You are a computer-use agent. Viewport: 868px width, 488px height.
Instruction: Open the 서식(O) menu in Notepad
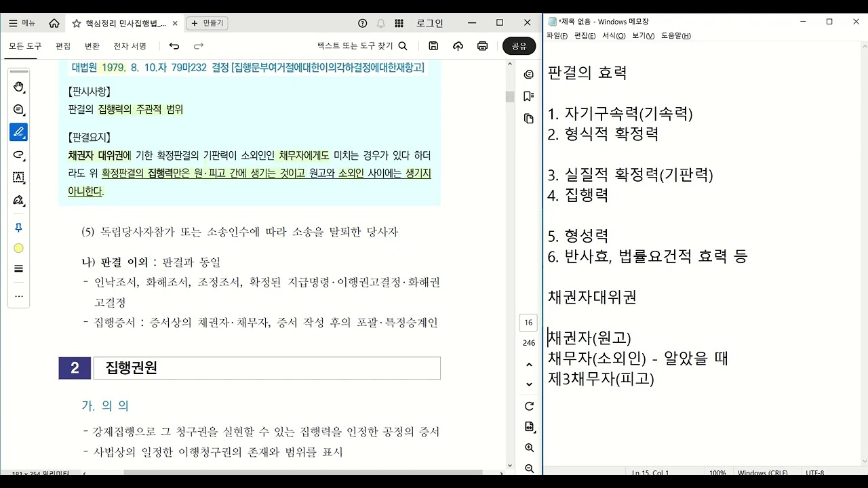[x=614, y=36]
